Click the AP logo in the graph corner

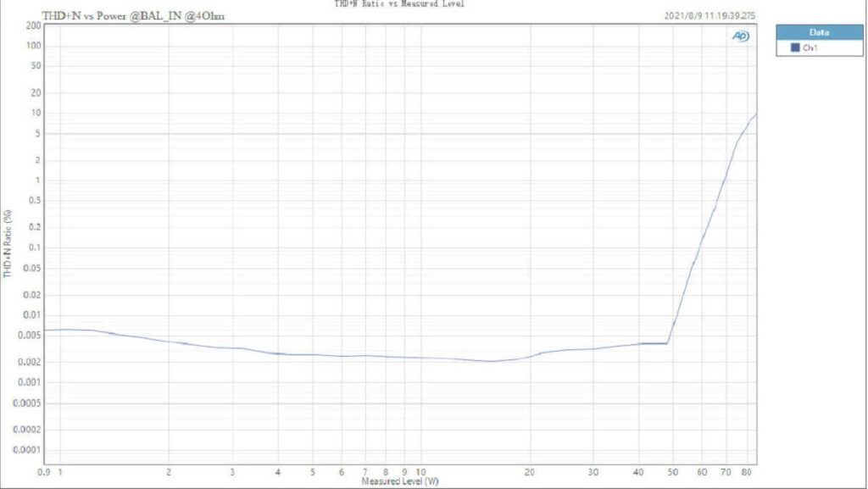coord(740,36)
